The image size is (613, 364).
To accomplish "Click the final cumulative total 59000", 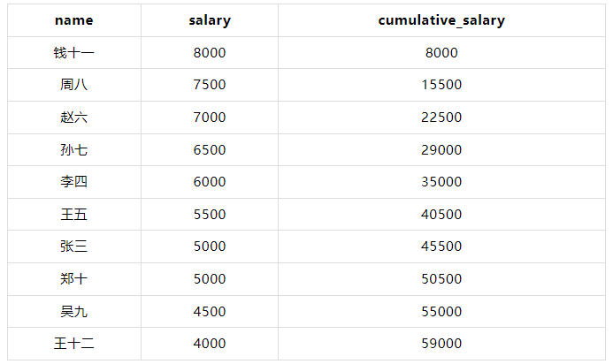I will (441, 344).
